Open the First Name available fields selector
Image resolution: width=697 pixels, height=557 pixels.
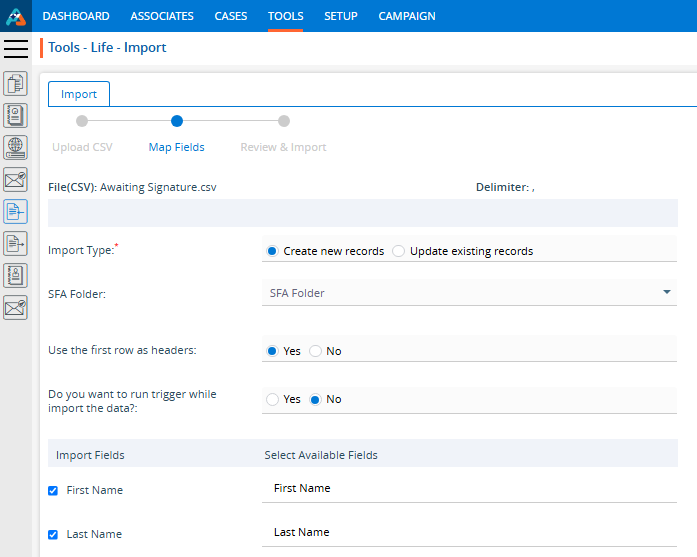(x=470, y=488)
